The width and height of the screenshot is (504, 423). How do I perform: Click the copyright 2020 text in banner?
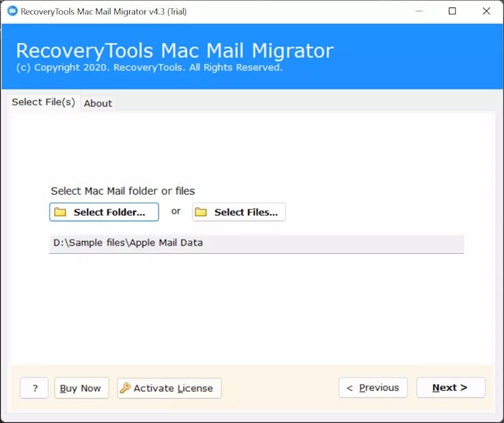tap(149, 68)
